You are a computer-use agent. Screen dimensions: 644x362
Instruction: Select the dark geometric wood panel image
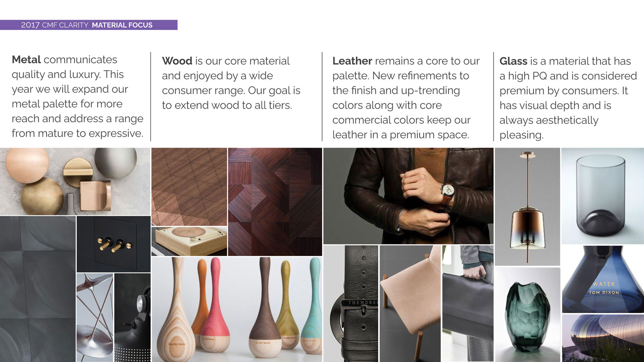point(275,202)
